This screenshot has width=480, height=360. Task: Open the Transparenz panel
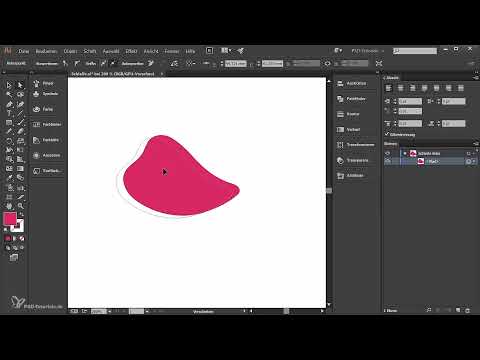(x=356, y=160)
